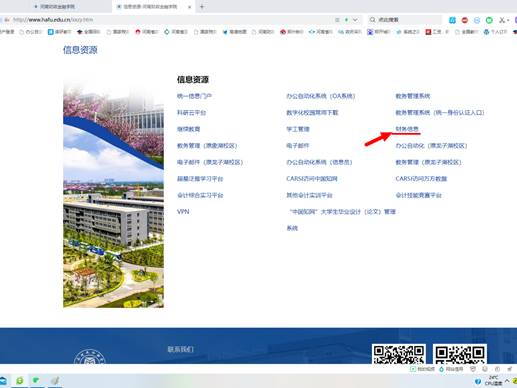Click the green circular extension icon
Screen dimensions: 517x388
[489, 20]
